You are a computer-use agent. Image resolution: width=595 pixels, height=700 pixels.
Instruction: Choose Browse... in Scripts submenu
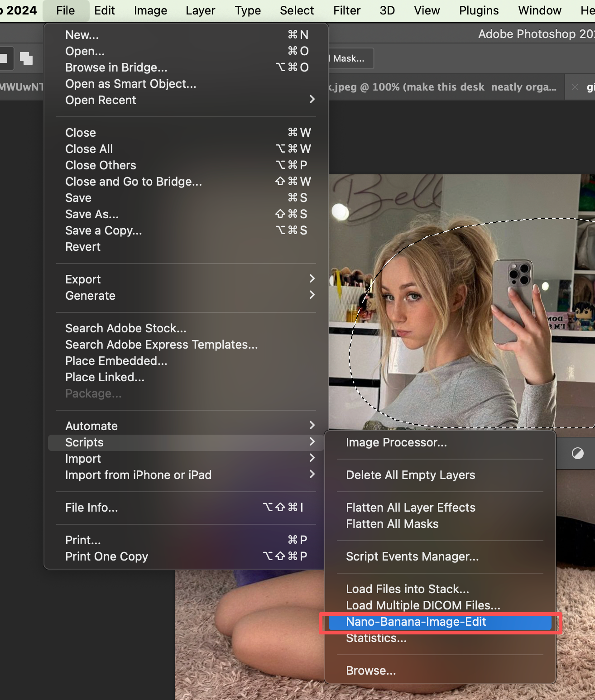click(440, 671)
